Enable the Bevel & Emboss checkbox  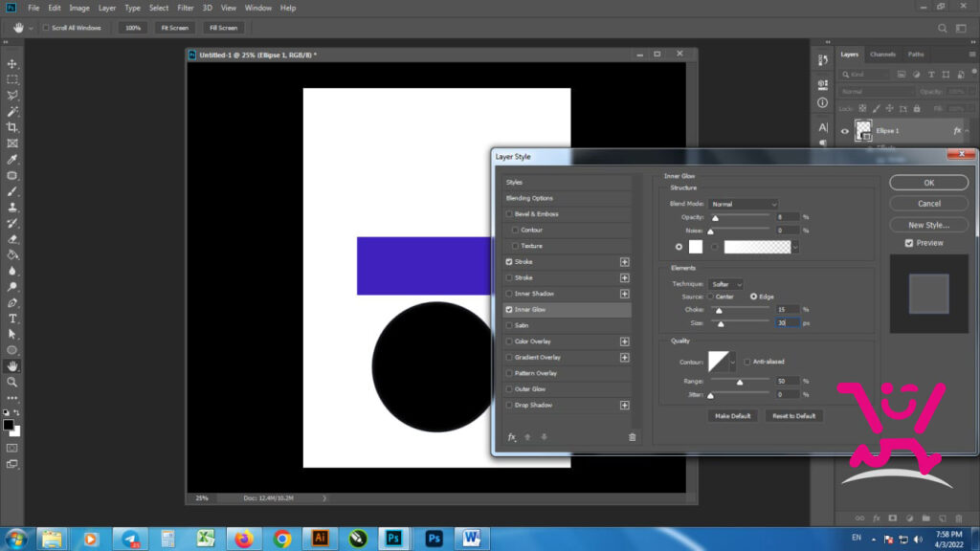coord(509,214)
